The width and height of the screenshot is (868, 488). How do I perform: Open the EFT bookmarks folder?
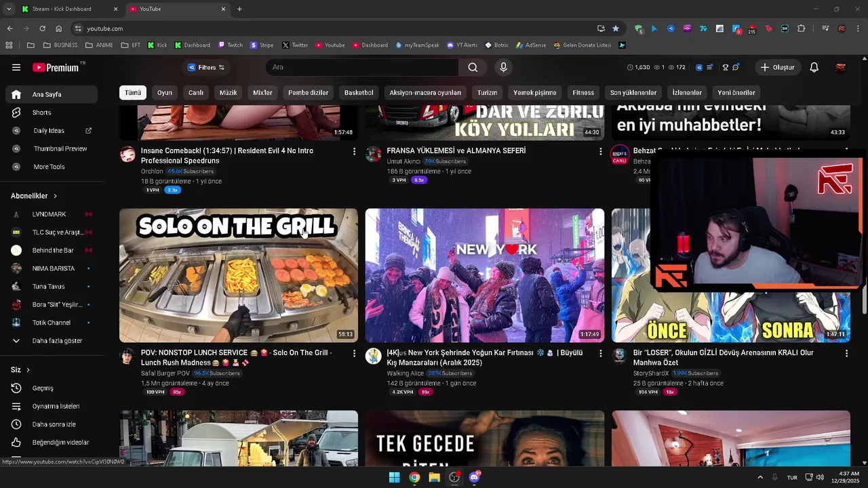(x=131, y=45)
